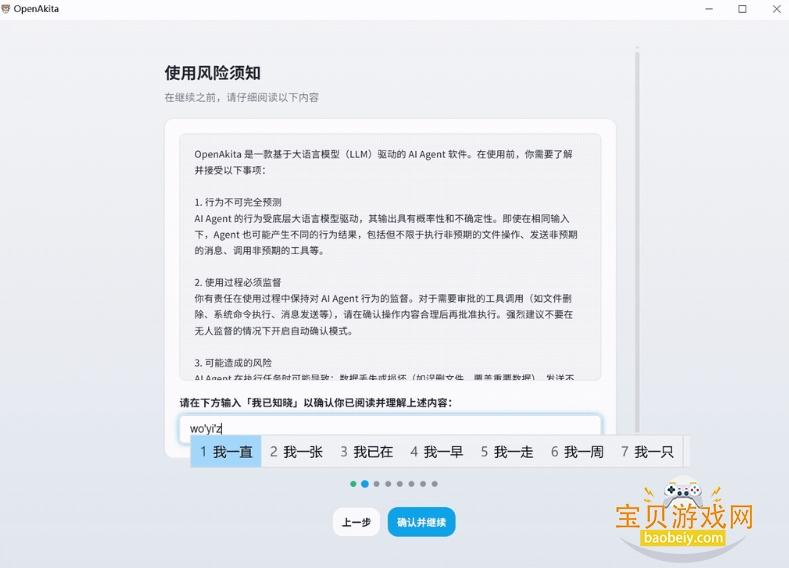Pick IME candidate 3 我已在
789x568 pixels.
coord(366,452)
